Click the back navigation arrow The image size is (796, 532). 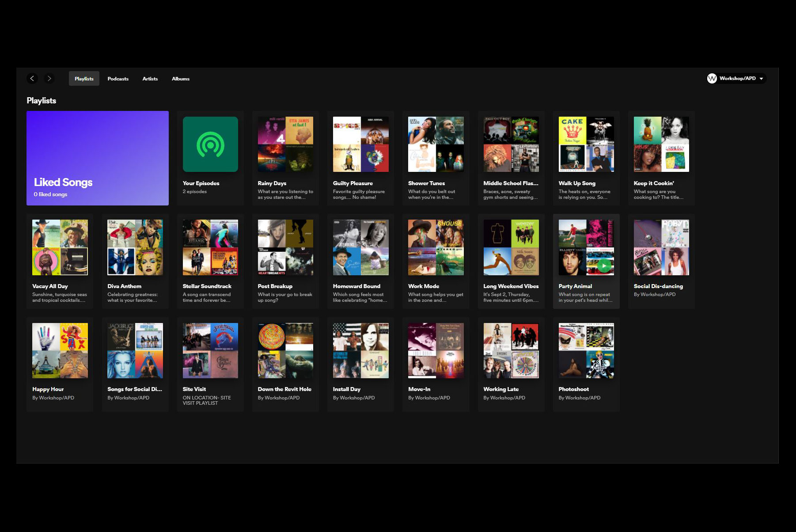tap(32, 79)
